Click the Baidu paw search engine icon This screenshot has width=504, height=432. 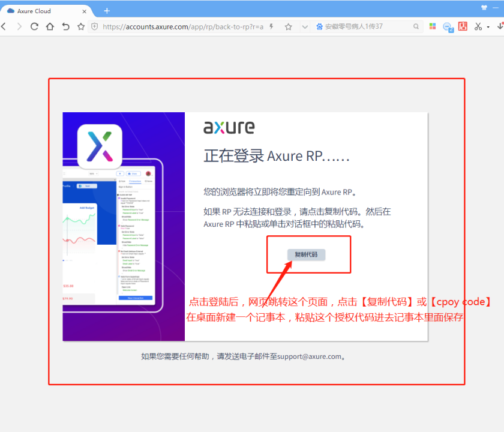click(x=319, y=26)
